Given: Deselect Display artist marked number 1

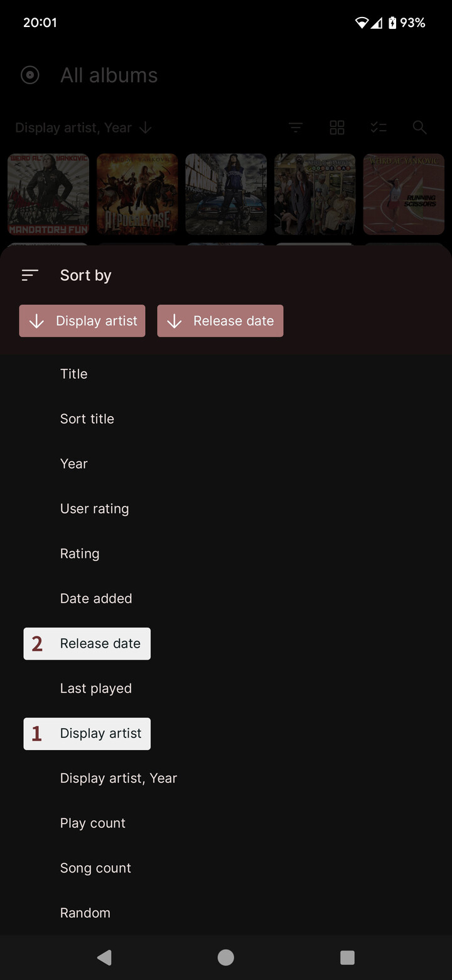Looking at the screenshot, I should 87,734.
